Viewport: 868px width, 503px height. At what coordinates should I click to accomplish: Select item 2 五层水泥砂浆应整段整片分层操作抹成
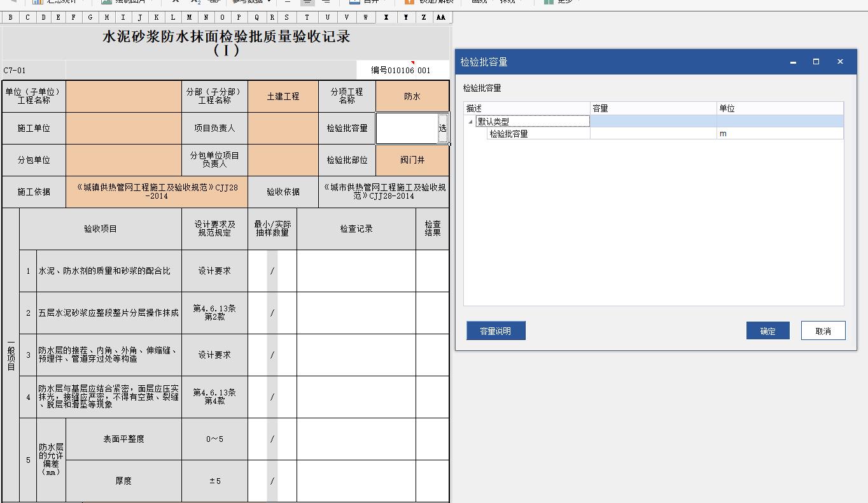109,313
